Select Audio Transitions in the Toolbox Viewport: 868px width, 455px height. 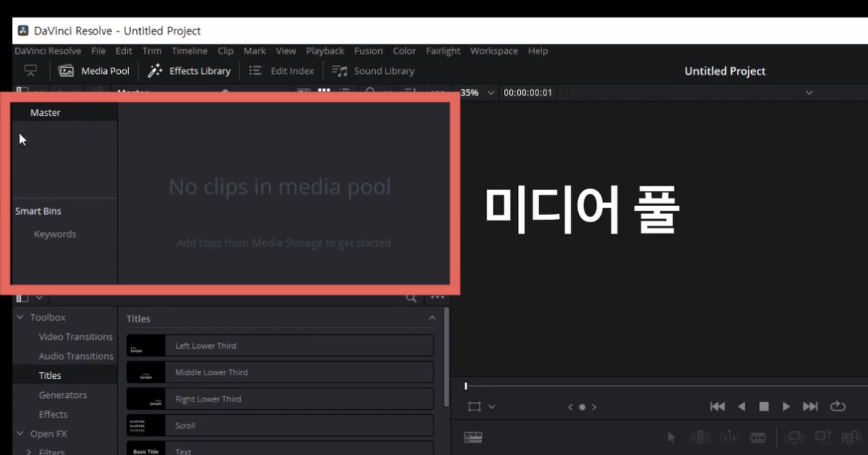click(76, 356)
